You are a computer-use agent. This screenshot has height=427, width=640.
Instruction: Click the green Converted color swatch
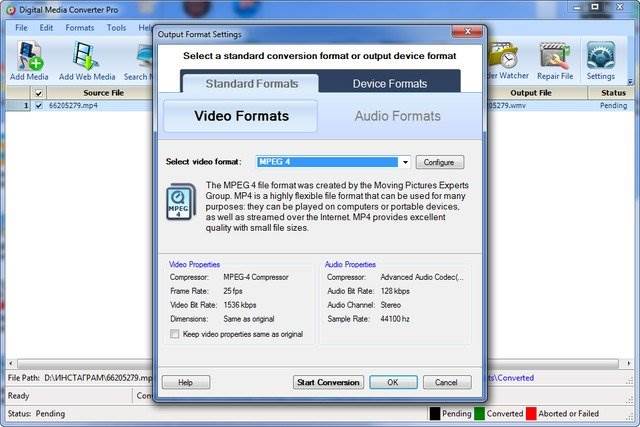click(479, 414)
